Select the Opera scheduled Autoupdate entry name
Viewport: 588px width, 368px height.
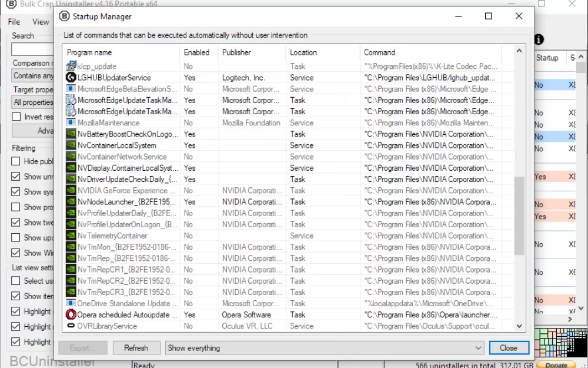pos(128,314)
